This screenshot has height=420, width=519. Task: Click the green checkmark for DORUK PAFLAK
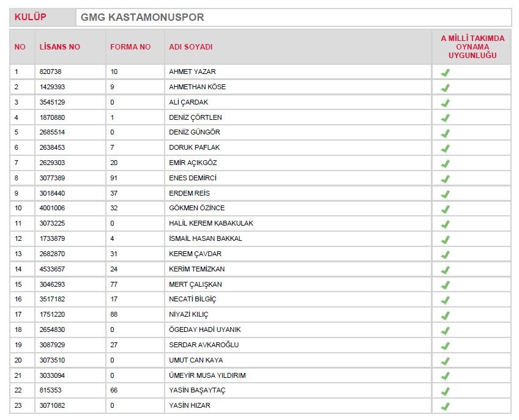click(x=445, y=149)
